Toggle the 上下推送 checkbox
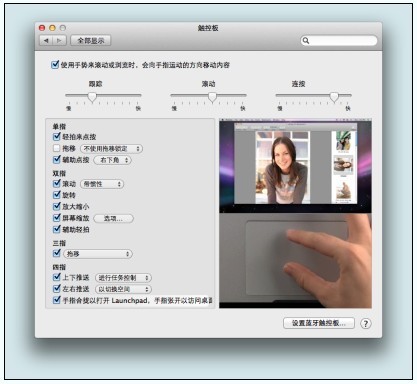 coord(57,277)
